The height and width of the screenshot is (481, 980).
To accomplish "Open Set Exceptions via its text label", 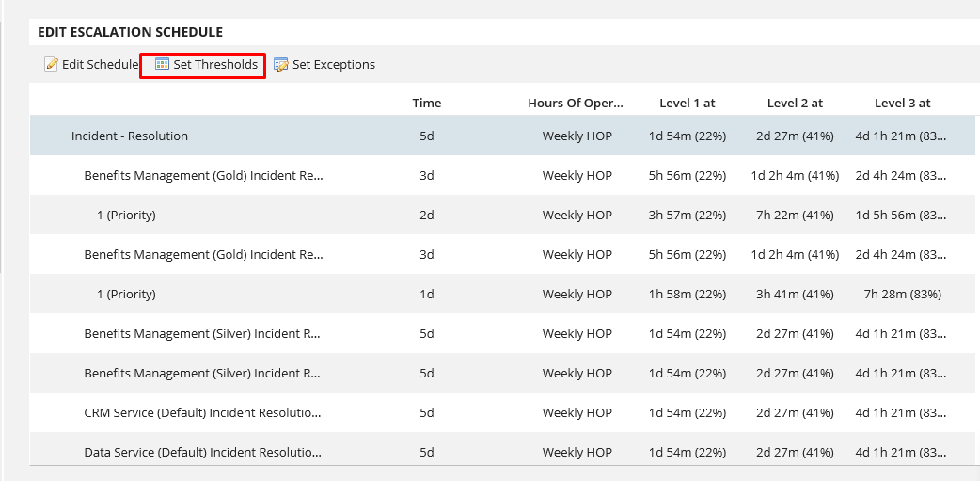I will (x=333, y=65).
